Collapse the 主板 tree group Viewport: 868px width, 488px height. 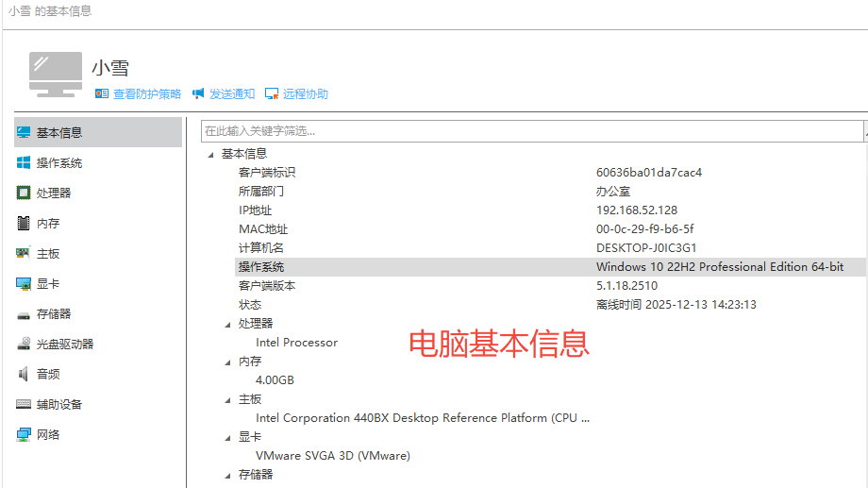tap(227, 400)
